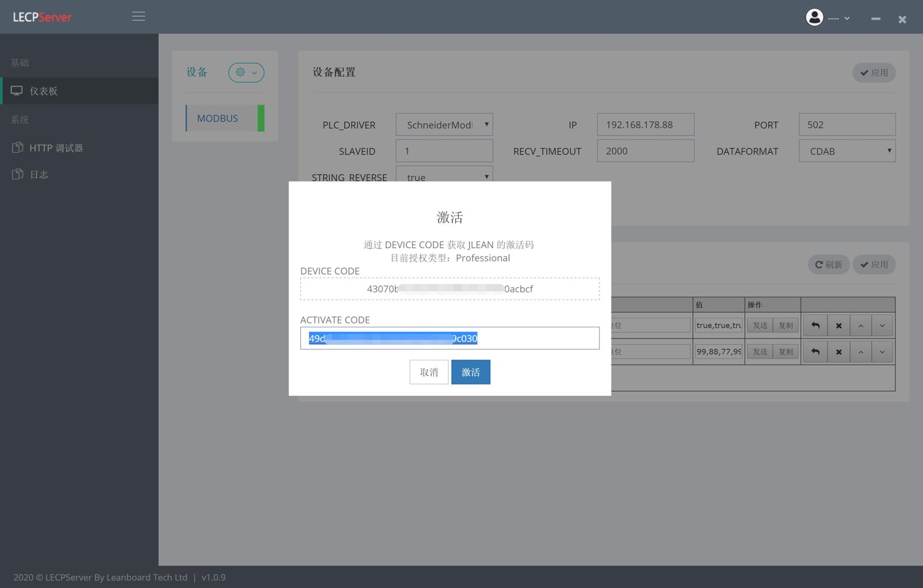Toggle the sidebar with the hamburger icon
923x588 pixels.
138,17
